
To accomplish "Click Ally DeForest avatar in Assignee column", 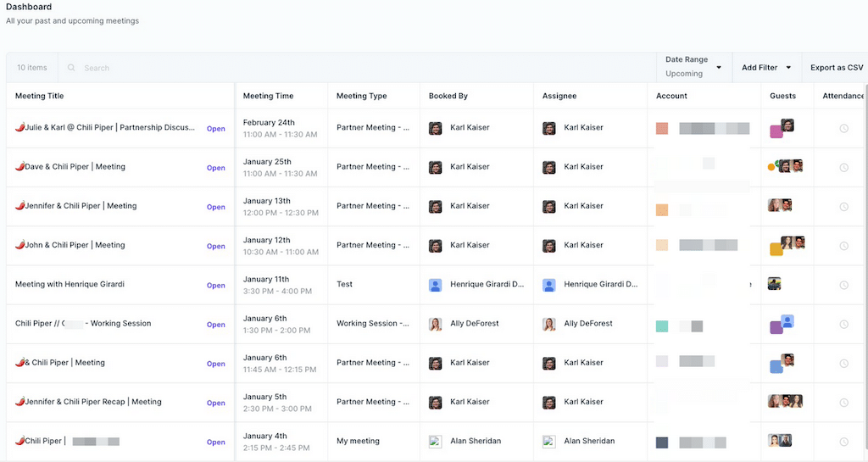I will tap(549, 324).
